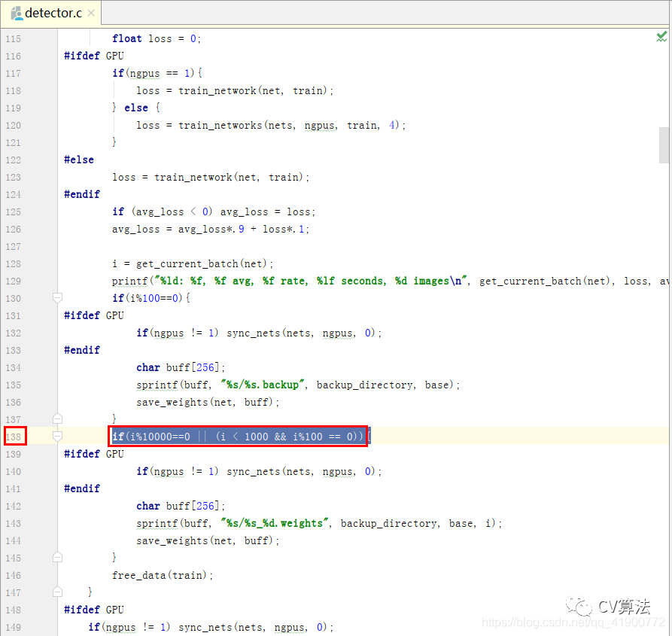Click '#endif' on line 141
This screenshot has width=672, height=636.
click(82, 489)
